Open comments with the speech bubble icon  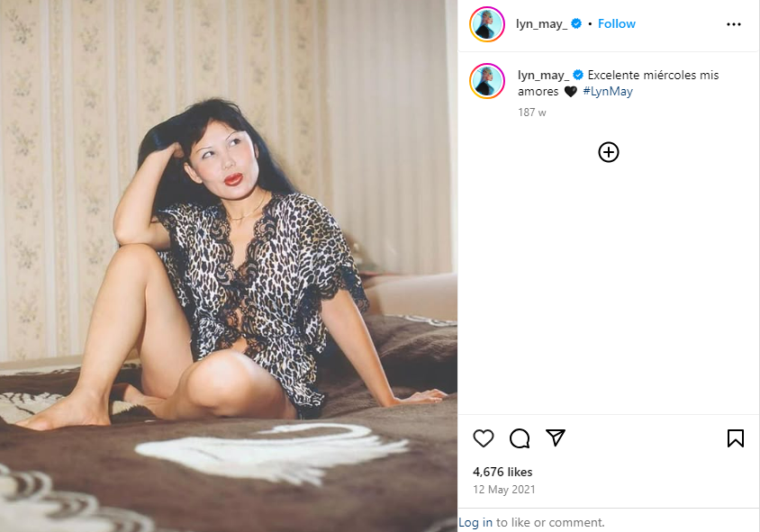pyautogui.click(x=520, y=438)
